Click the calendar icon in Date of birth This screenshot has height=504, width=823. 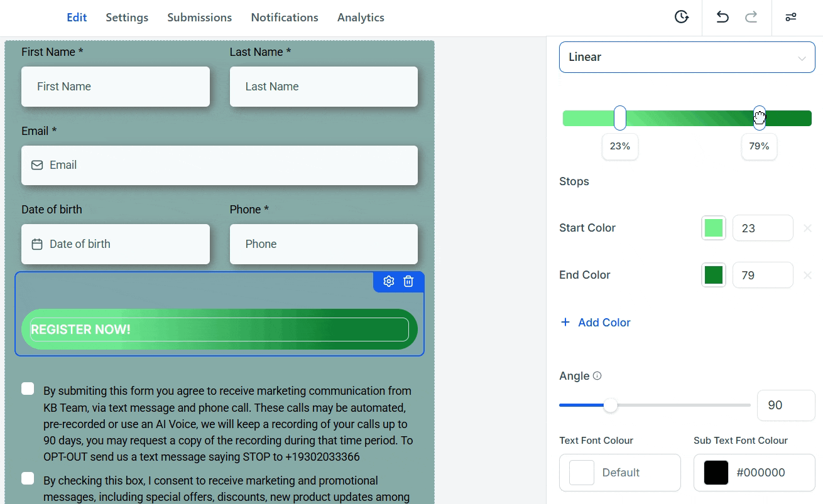[x=37, y=244]
